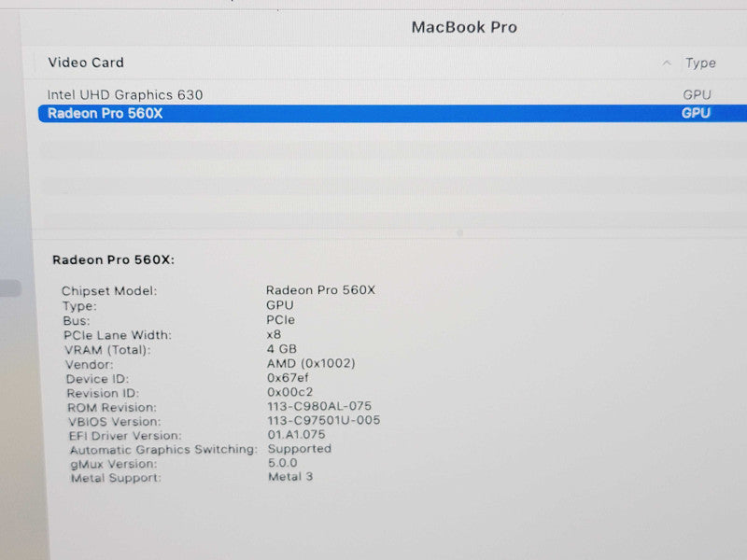Select the Revision ID value 0x00c2
This screenshot has height=560, width=747.
pyautogui.click(x=290, y=392)
